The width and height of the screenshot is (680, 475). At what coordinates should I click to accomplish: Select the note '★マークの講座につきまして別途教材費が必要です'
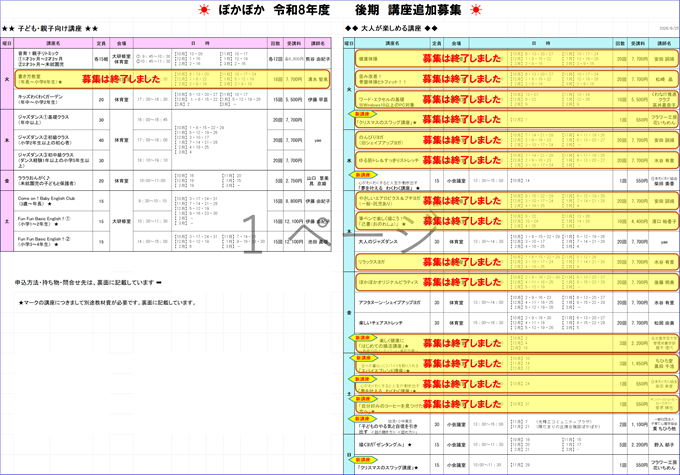(107, 302)
